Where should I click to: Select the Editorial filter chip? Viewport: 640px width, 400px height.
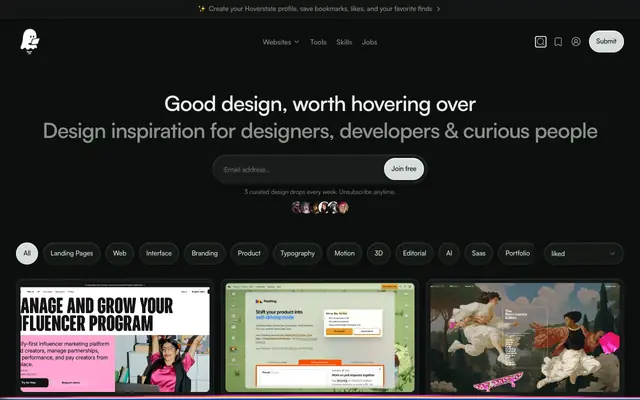(414, 253)
